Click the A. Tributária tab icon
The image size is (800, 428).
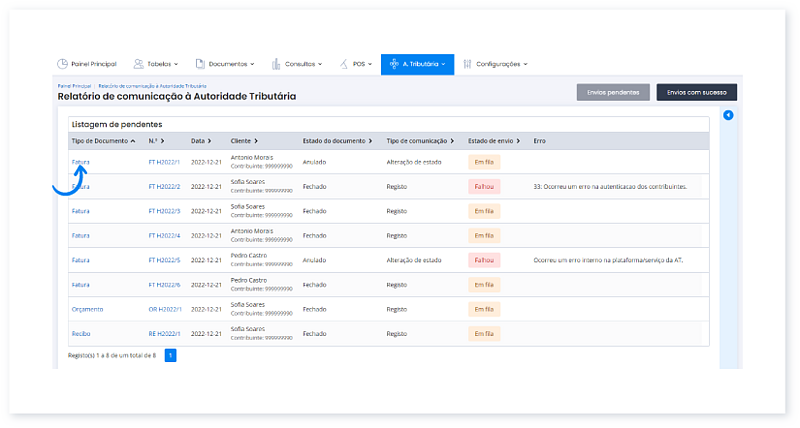coord(394,64)
